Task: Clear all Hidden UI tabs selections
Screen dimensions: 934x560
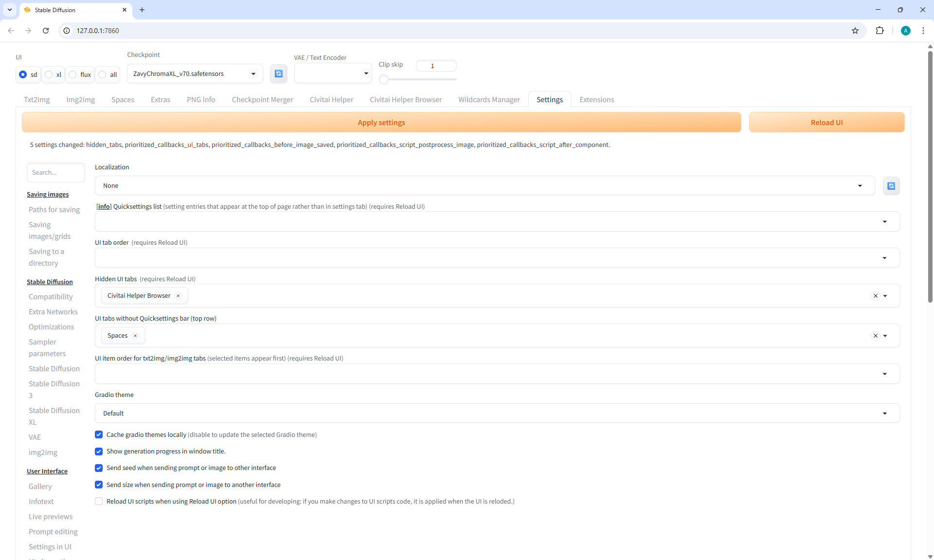Action: coord(875,296)
